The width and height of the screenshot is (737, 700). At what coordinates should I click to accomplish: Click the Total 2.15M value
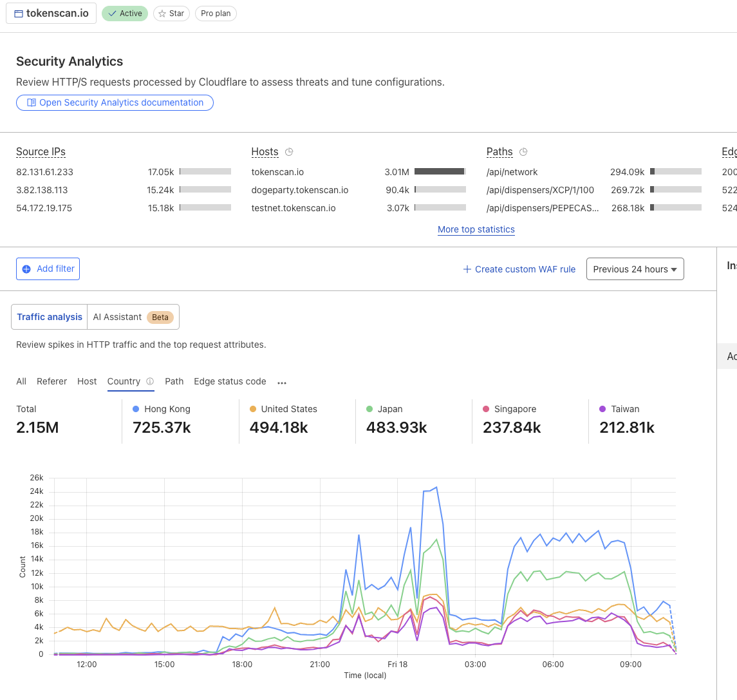[37, 428]
